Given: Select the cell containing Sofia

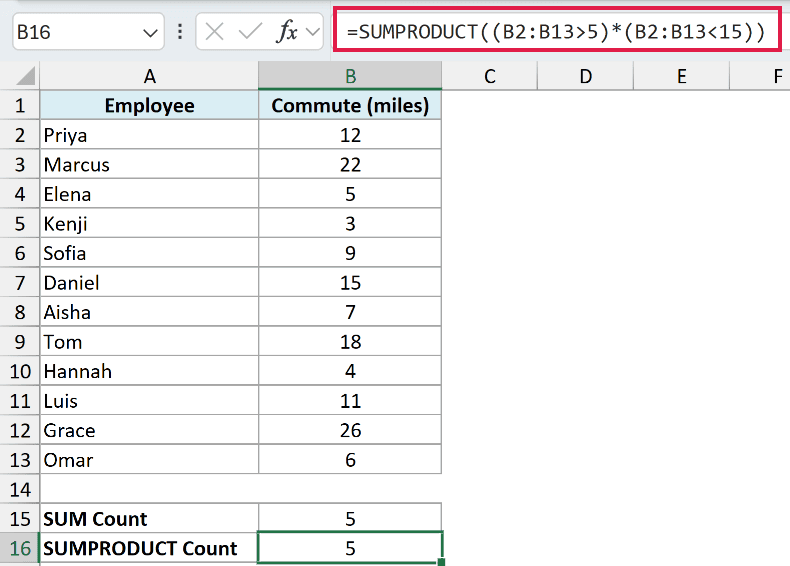Looking at the screenshot, I should coord(149,253).
